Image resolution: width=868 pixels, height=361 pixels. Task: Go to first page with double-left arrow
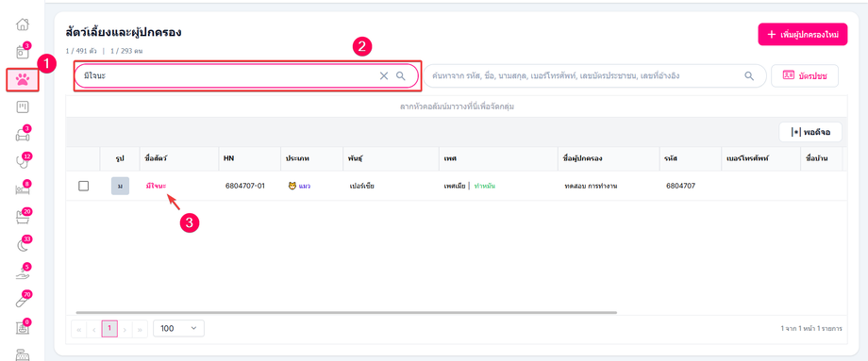[x=78, y=329]
